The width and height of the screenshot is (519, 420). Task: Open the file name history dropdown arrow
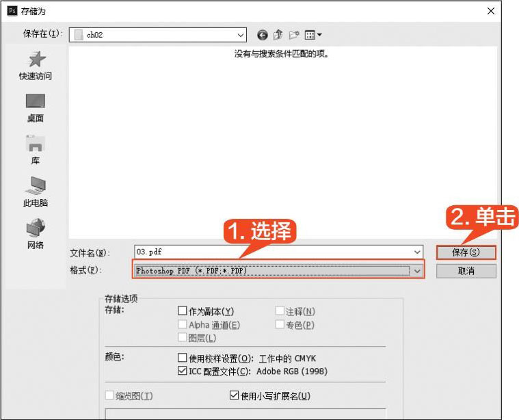[x=418, y=252]
